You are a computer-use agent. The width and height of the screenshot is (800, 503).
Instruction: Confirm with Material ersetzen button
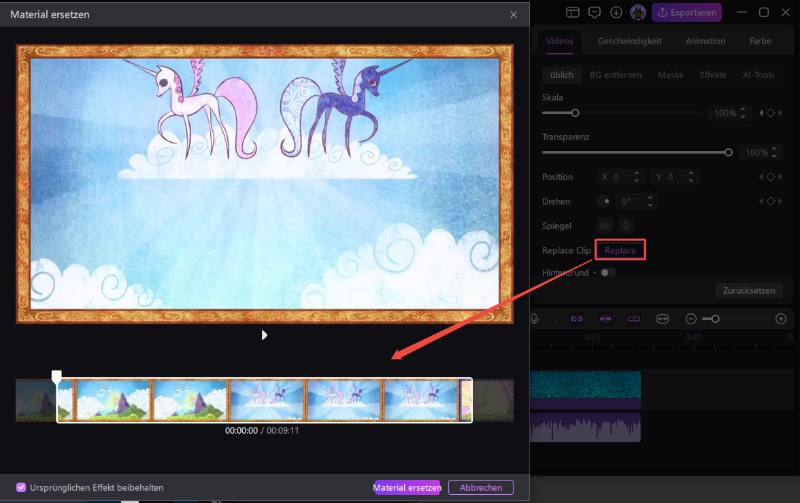407,487
